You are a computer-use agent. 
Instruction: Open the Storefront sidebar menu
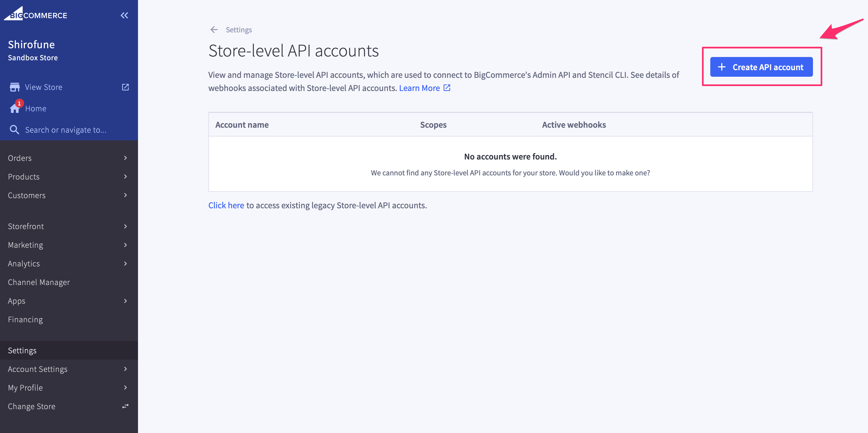pos(69,226)
